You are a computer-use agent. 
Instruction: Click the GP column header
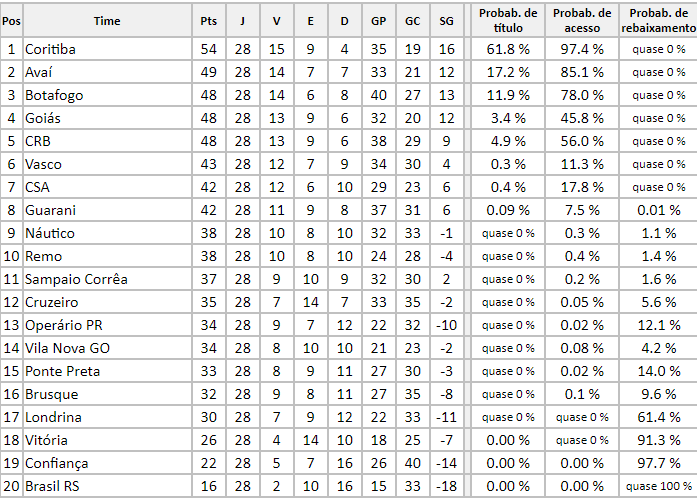pyautogui.click(x=378, y=20)
